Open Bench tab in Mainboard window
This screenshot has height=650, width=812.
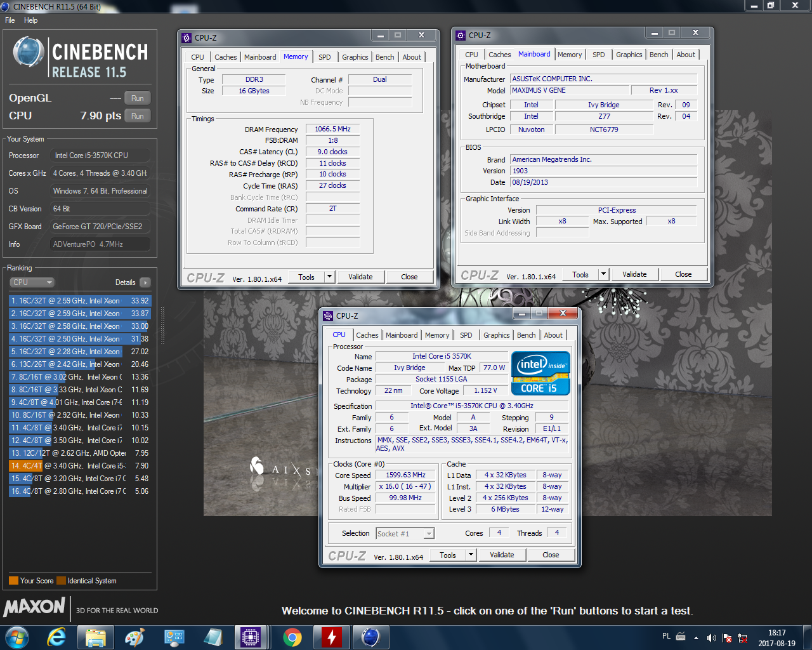coord(659,55)
